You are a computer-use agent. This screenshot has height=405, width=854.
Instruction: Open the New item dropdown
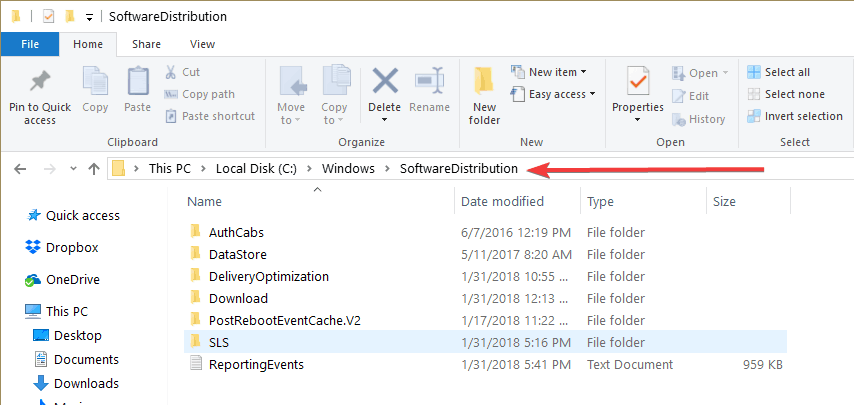tap(548, 72)
